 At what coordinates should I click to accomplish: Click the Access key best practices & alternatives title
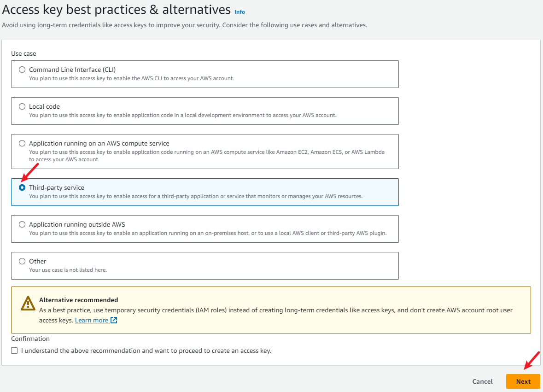[117, 10]
